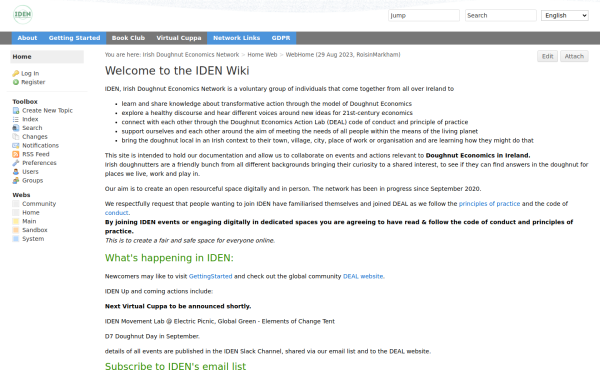Open the RSS Feed link
This screenshot has width=600, height=375.
[36, 154]
